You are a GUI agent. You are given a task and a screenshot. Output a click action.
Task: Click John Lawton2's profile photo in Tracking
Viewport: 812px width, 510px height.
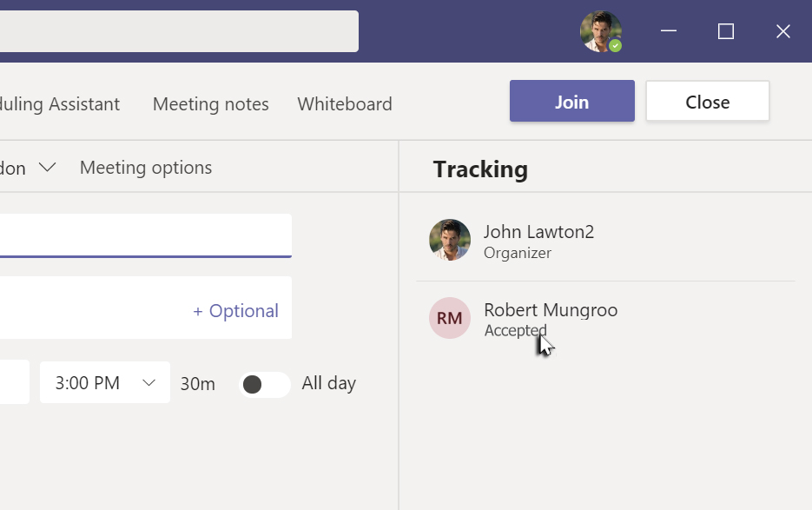click(450, 240)
